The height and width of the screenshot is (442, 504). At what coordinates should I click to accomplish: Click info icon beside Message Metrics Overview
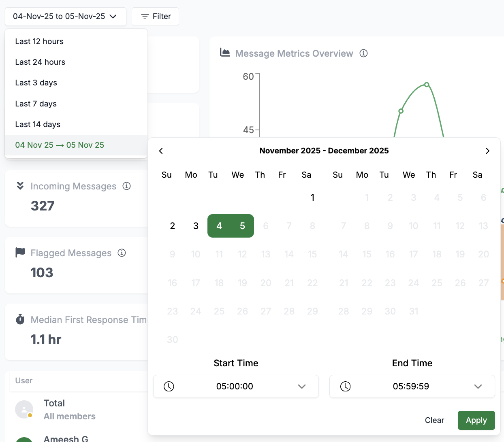pyautogui.click(x=364, y=53)
